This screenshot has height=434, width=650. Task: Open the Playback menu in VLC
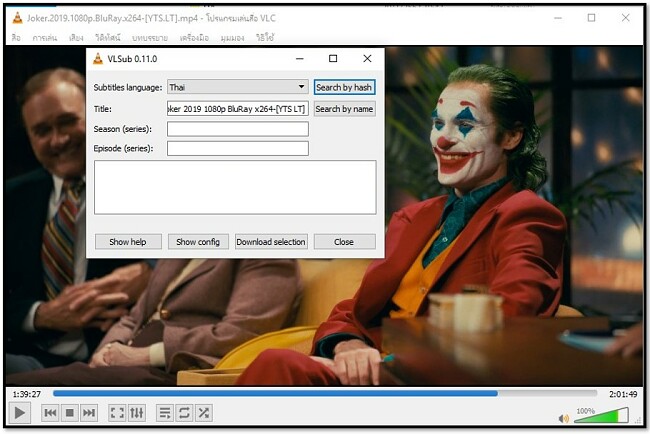click(x=44, y=38)
